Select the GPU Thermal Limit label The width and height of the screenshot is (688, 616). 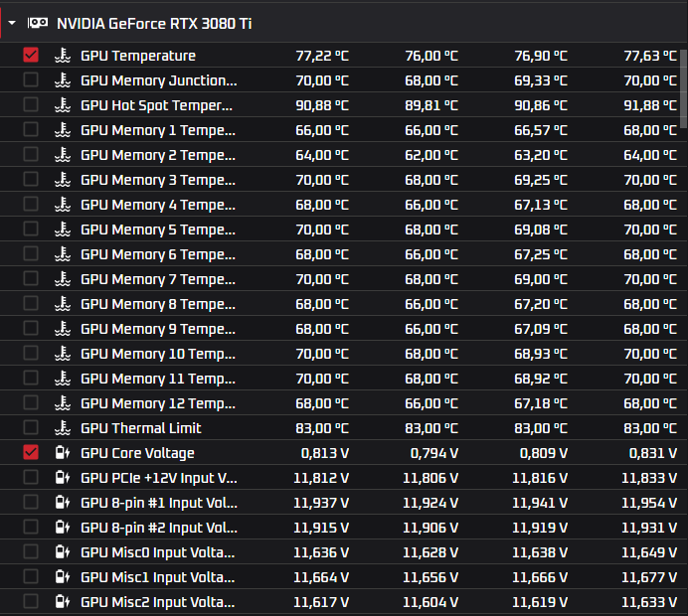(x=140, y=428)
